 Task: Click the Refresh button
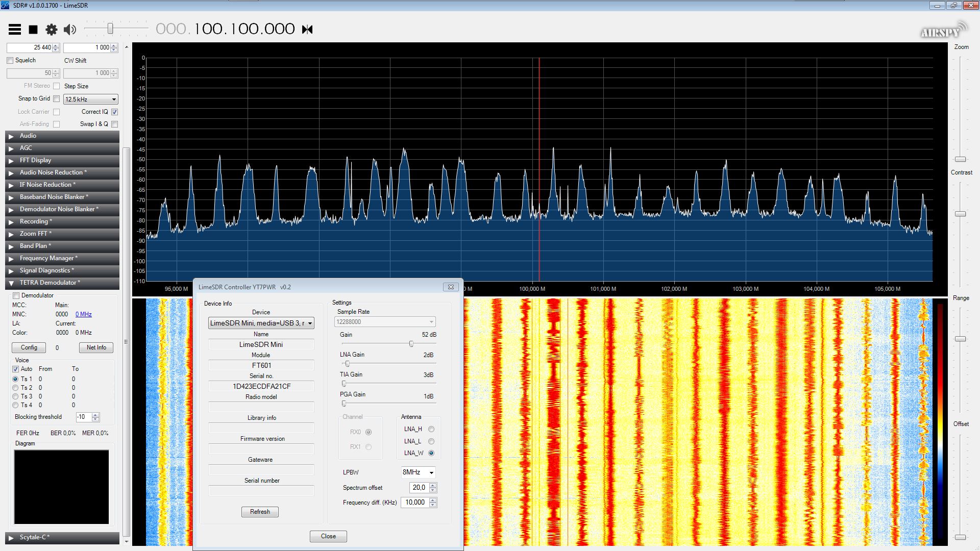point(260,512)
